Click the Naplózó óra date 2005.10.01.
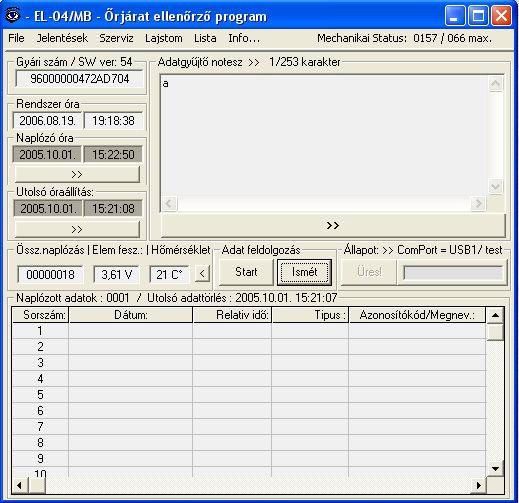 [47, 154]
